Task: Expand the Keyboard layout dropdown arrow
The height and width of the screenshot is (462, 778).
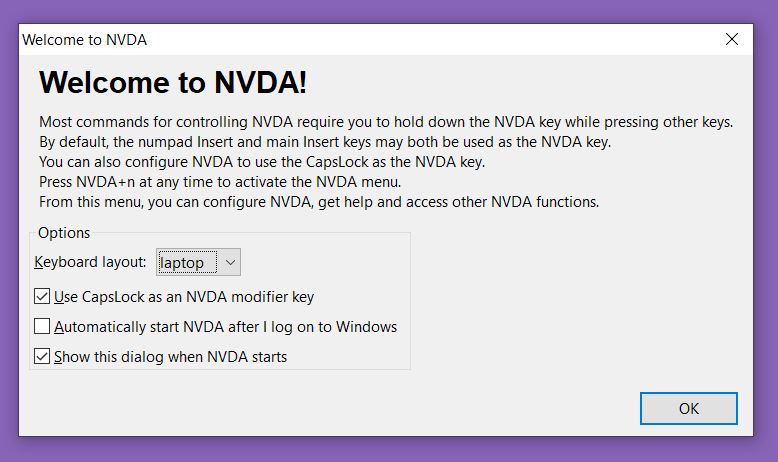Action: tap(230, 263)
